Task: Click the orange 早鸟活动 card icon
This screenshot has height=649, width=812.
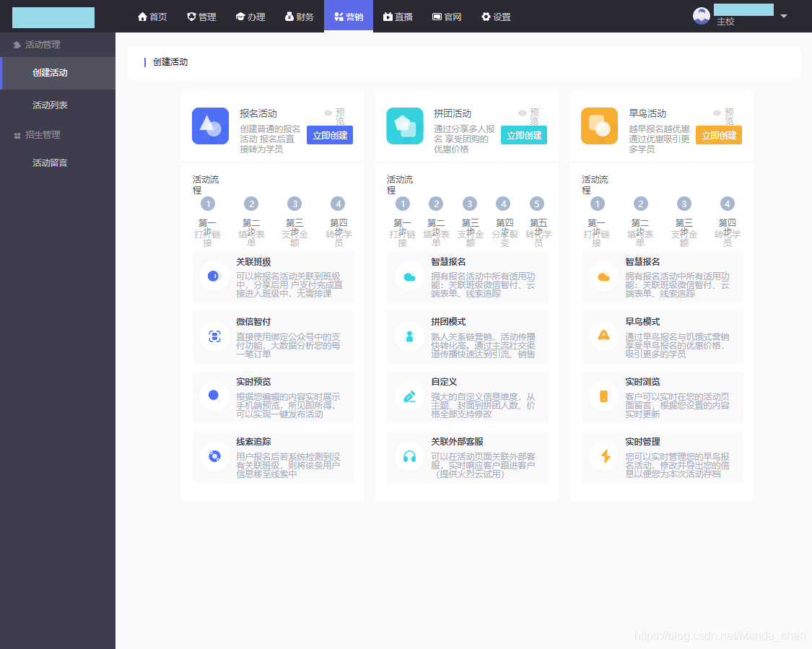Action: tap(599, 126)
